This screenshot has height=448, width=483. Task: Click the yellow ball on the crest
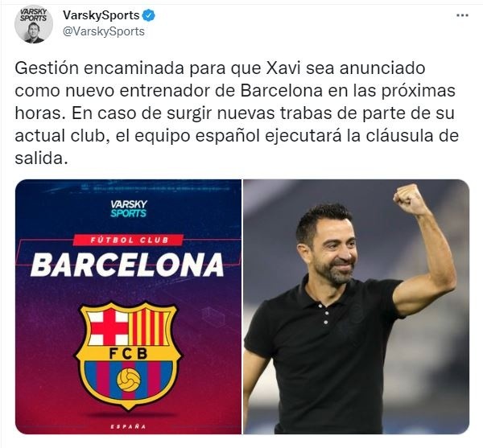pyautogui.click(x=129, y=380)
